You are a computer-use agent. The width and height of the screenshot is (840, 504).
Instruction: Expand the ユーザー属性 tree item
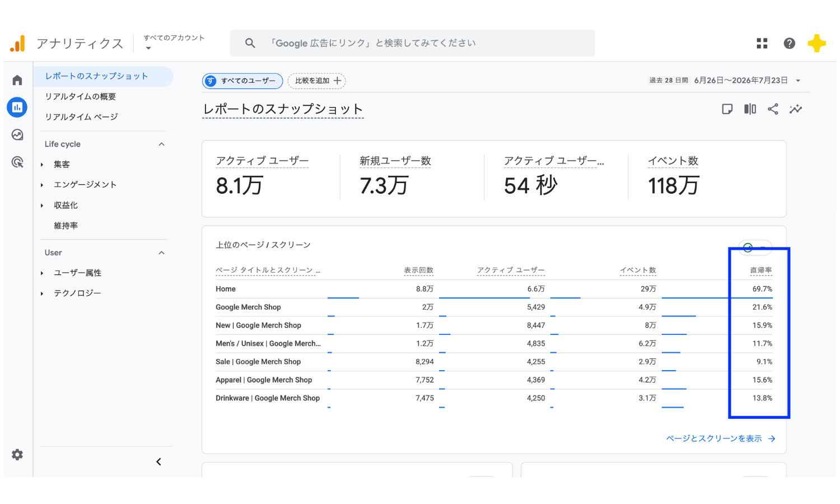[x=42, y=273]
